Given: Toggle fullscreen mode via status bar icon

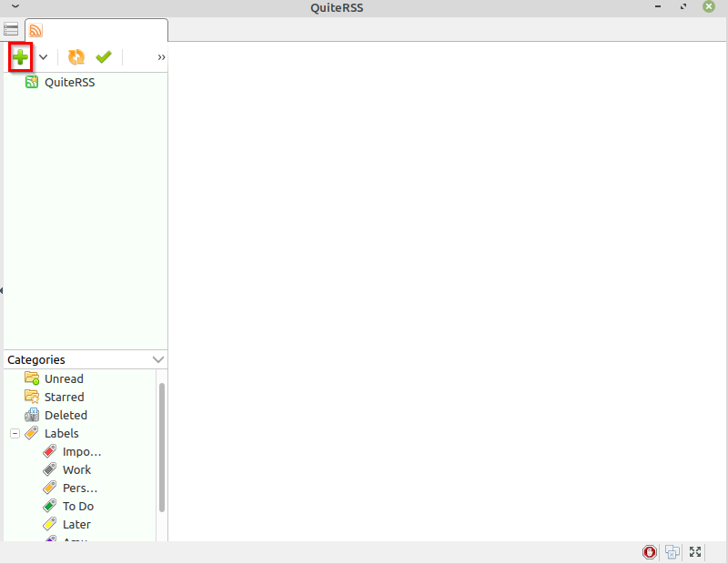Looking at the screenshot, I should click(695, 551).
